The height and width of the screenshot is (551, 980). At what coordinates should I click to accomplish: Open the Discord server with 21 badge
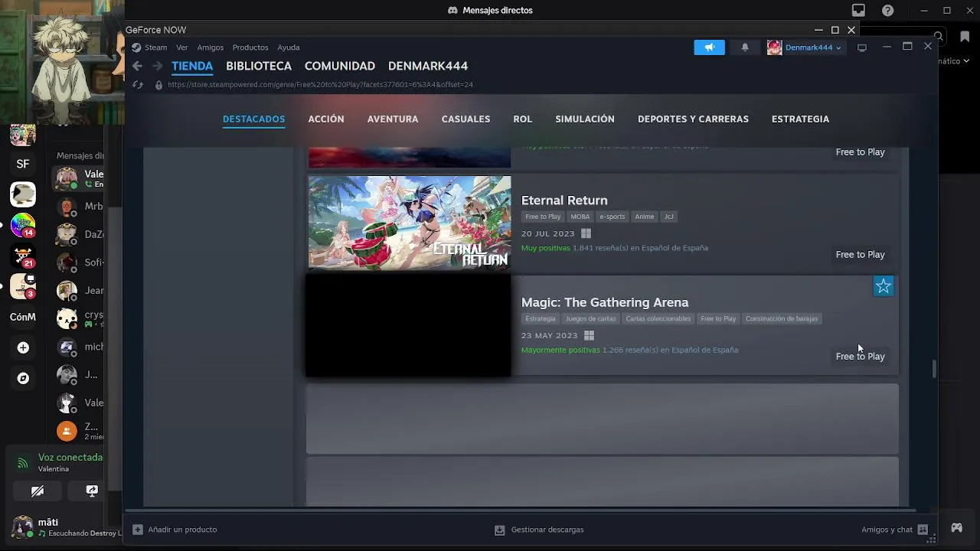point(23,256)
